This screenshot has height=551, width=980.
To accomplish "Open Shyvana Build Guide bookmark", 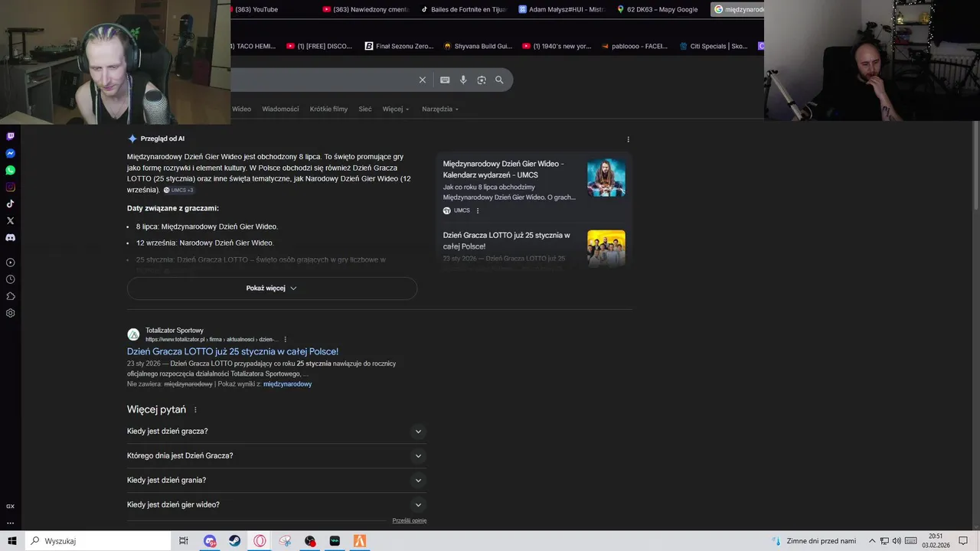I will 478,46.
